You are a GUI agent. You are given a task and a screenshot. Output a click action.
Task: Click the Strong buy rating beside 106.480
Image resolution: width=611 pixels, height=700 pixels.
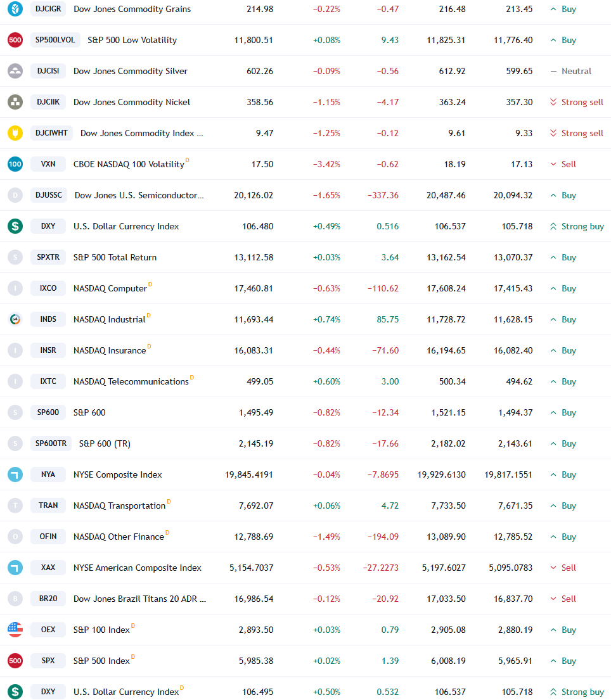coord(577,226)
